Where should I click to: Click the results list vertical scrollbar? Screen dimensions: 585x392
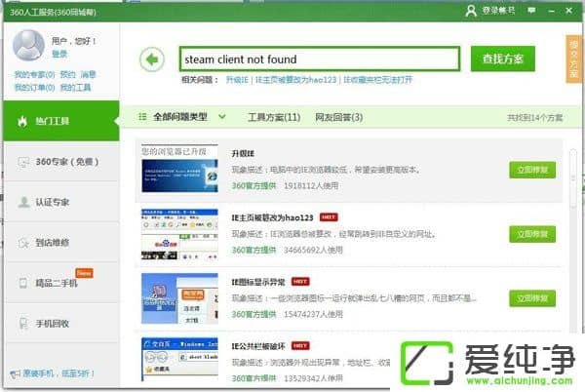(x=573, y=179)
